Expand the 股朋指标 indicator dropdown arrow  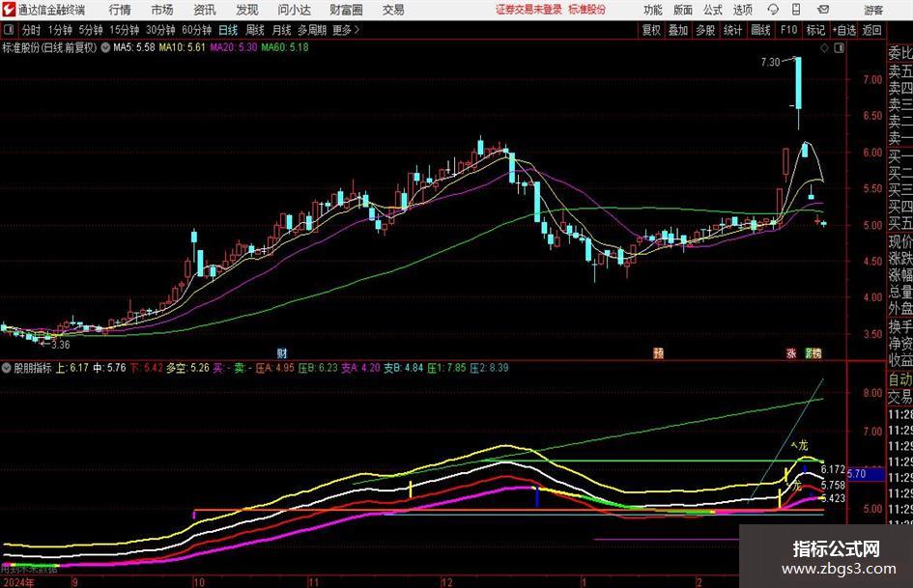(x=7, y=368)
